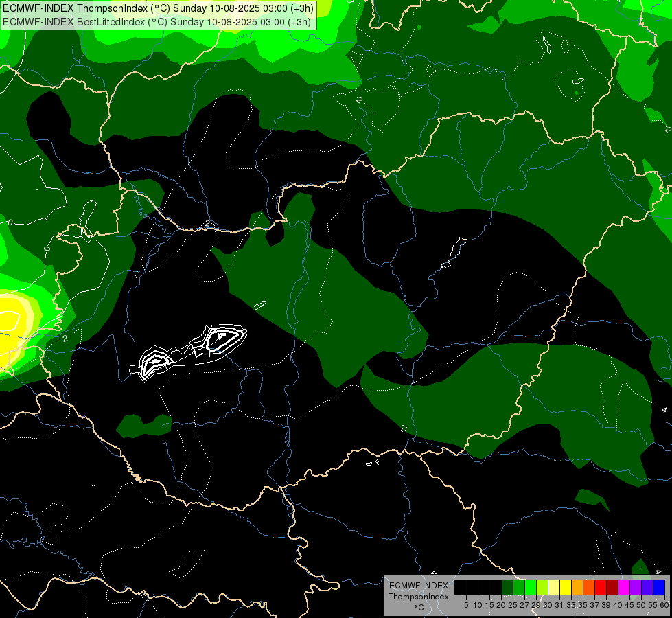Viewport: 672px width, 618px height.
Task: Click the ThompsonIndex label in the legend
Action: (x=419, y=597)
